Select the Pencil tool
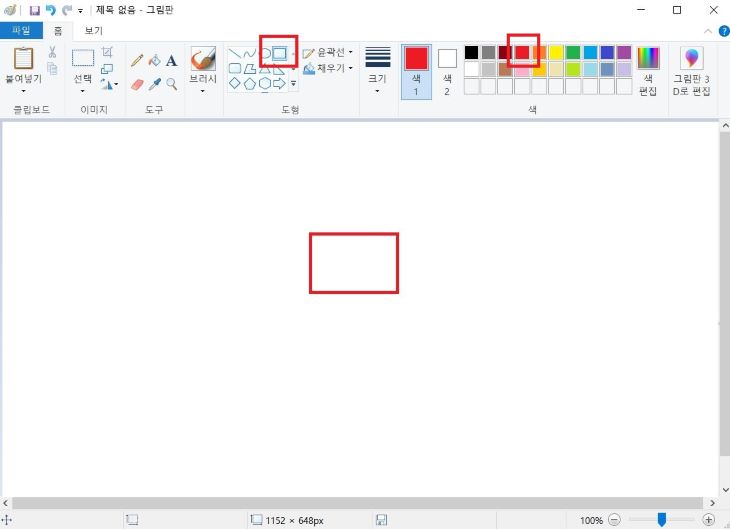The width and height of the screenshot is (730, 529). pos(137,61)
